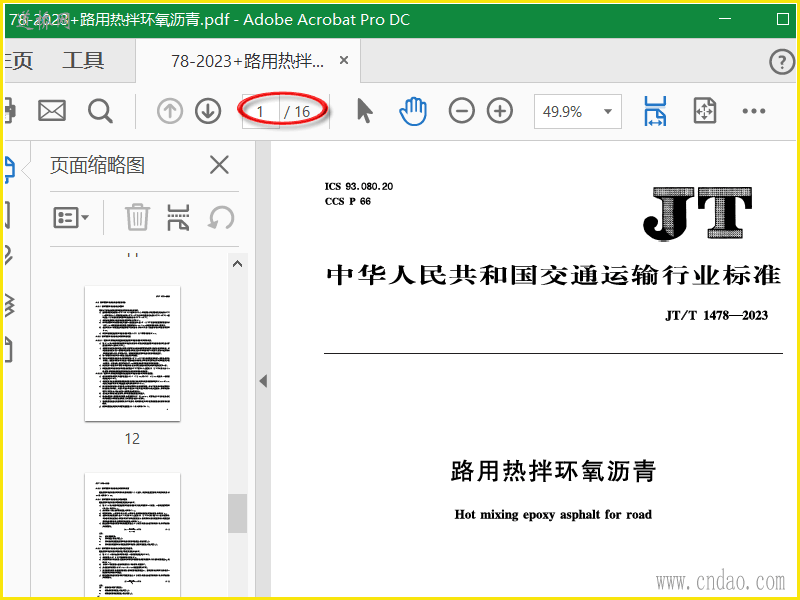Fit page to window width icon
Viewport: 800px width, 600px height.
(x=655, y=111)
